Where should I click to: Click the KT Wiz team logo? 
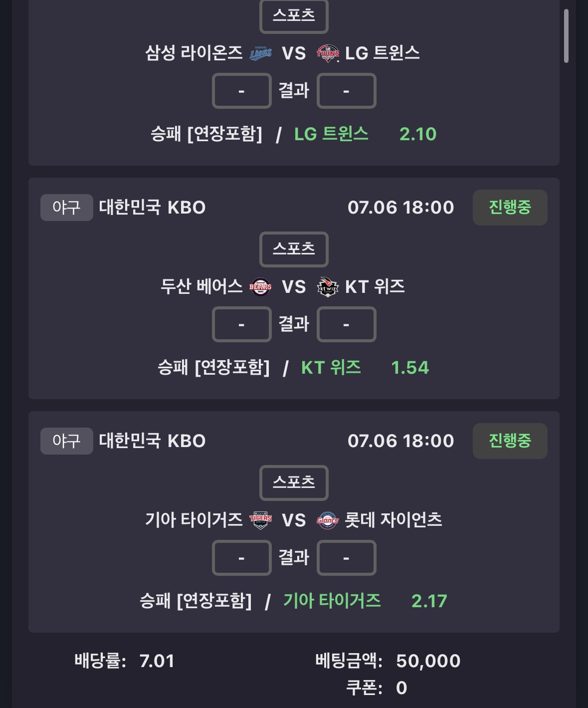coord(328,287)
